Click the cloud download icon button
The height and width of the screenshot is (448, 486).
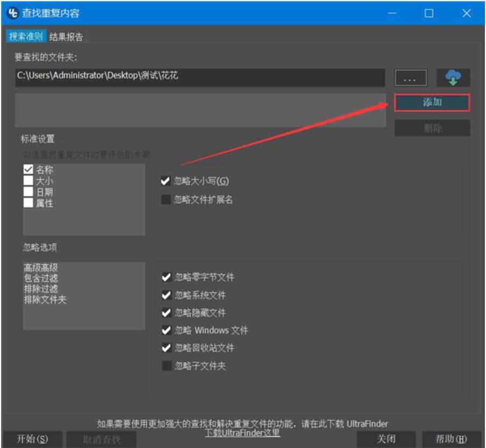pos(453,77)
